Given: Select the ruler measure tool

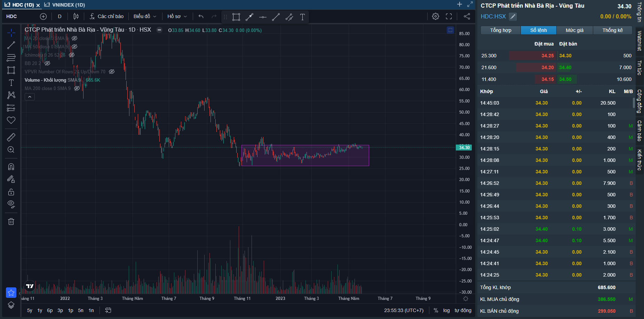Looking at the screenshot, I should pyautogui.click(x=11, y=137).
